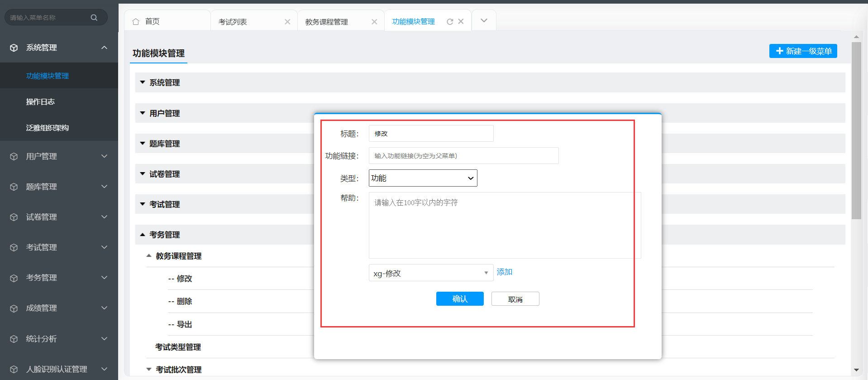Click the home icon on 首页 tab

tap(136, 21)
